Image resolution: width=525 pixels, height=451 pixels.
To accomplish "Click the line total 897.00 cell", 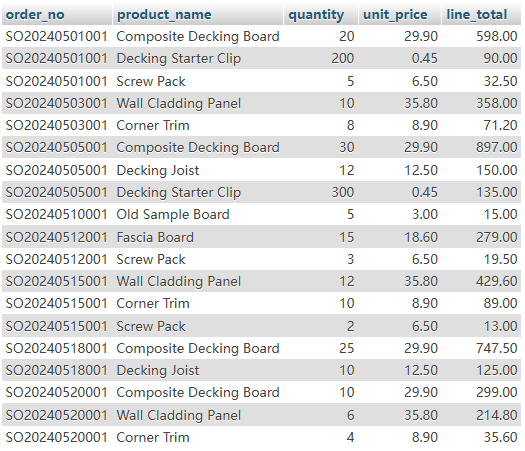I will pyautogui.click(x=497, y=147).
